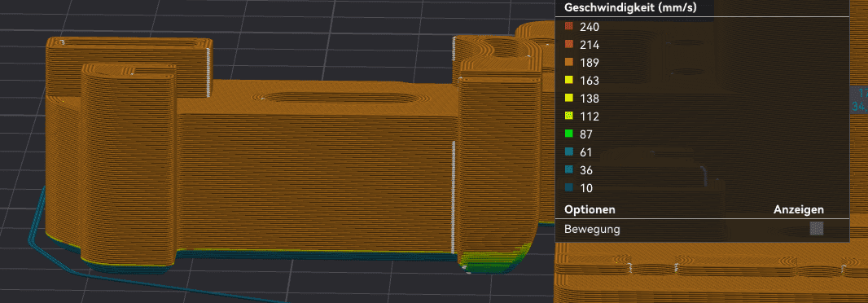Toggle the Bewegung visibility box
The image size is (868, 303).
click(817, 229)
